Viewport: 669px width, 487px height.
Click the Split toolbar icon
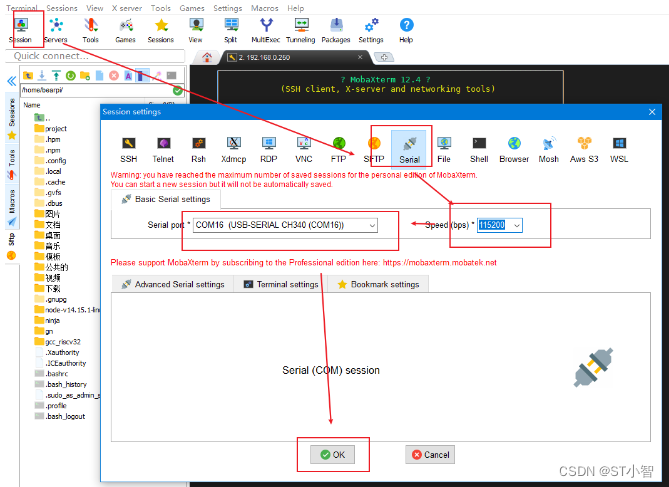tap(231, 30)
